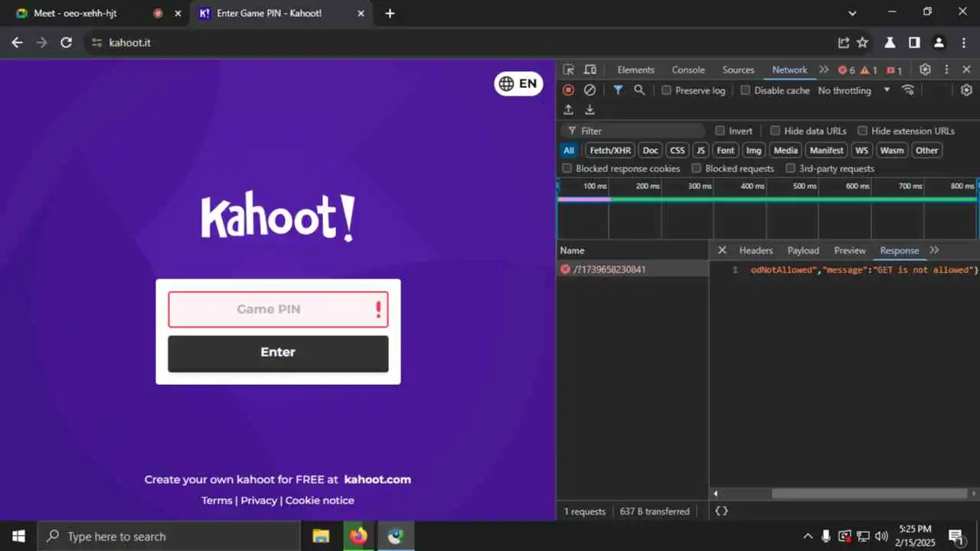Select the /?1739658230841 request row
This screenshot has width=980, height=551.
(632, 269)
